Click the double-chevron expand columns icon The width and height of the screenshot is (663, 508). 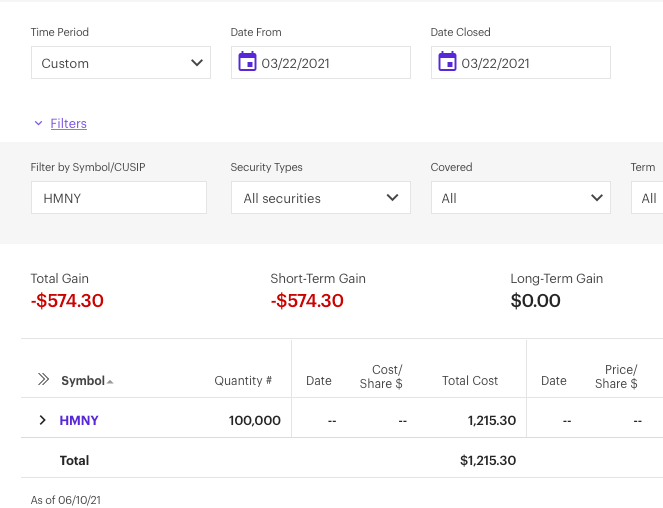click(43, 380)
